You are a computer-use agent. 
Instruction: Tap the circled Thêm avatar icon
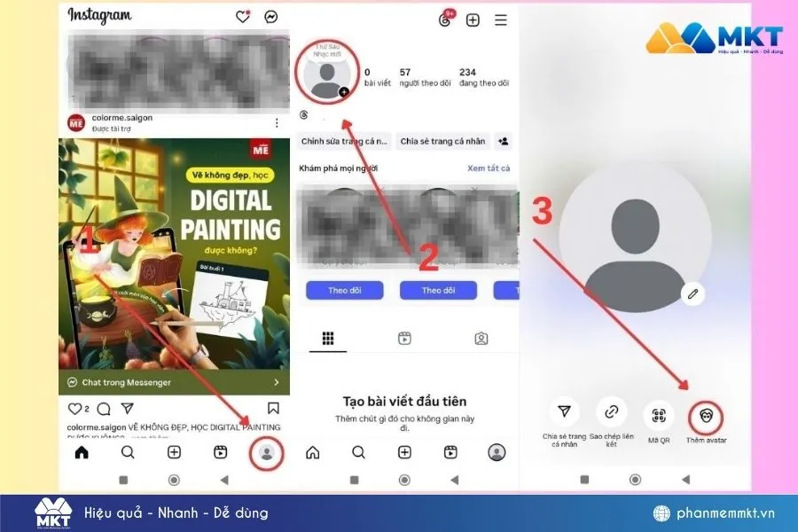[708, 413]
